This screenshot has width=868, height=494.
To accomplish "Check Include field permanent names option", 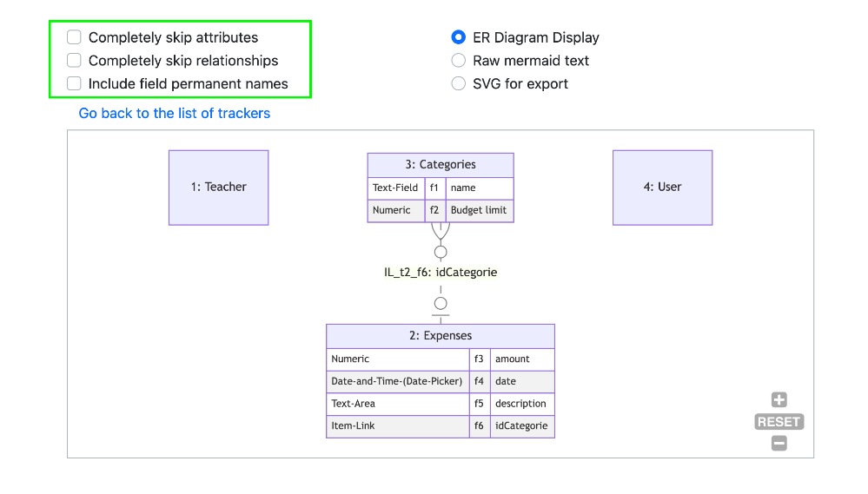I will tap(74, 83).
